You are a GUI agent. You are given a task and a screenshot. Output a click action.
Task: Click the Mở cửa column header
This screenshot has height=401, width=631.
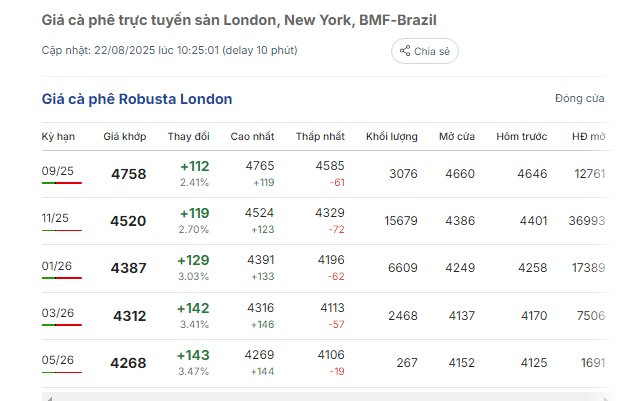456,136
